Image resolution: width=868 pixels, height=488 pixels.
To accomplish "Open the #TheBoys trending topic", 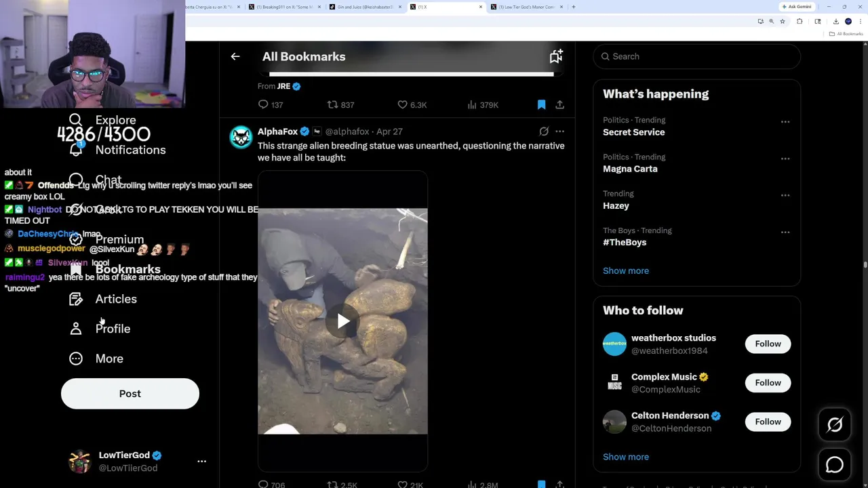I will point(625,242).
